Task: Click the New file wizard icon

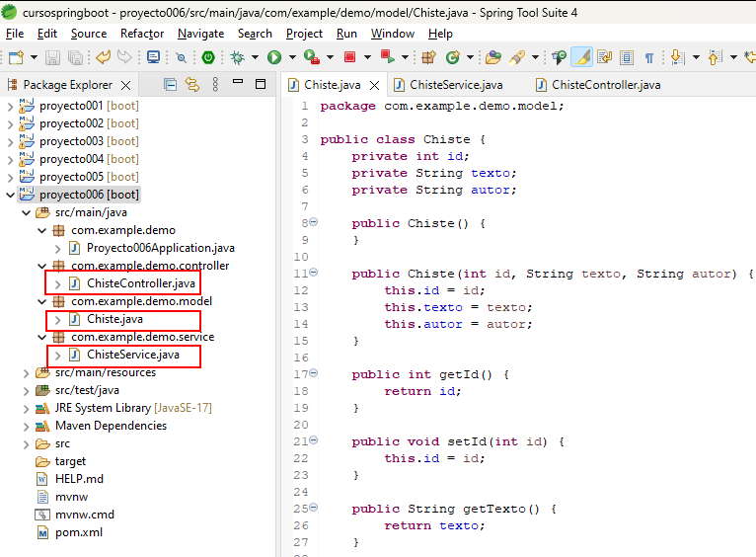Action: (16, 57)
